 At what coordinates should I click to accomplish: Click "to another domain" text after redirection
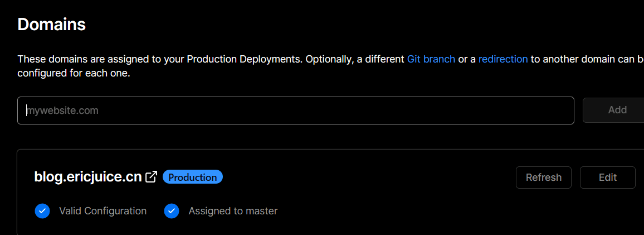568,59
